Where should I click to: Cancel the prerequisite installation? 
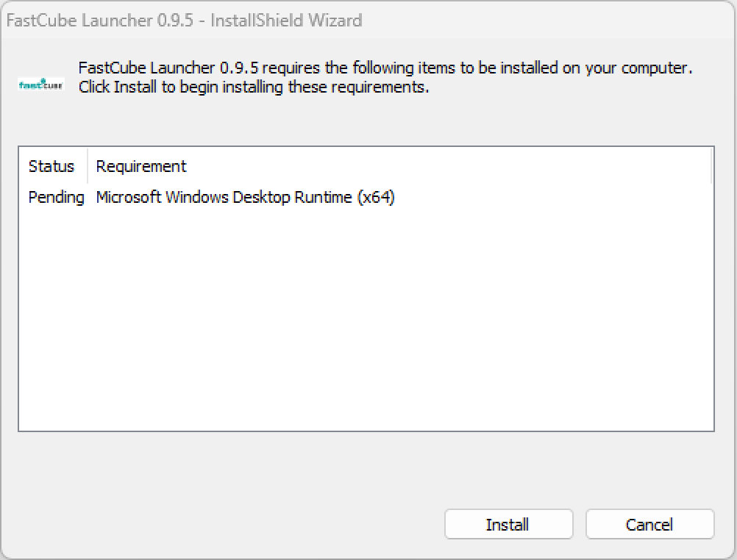tap(649, 524)
